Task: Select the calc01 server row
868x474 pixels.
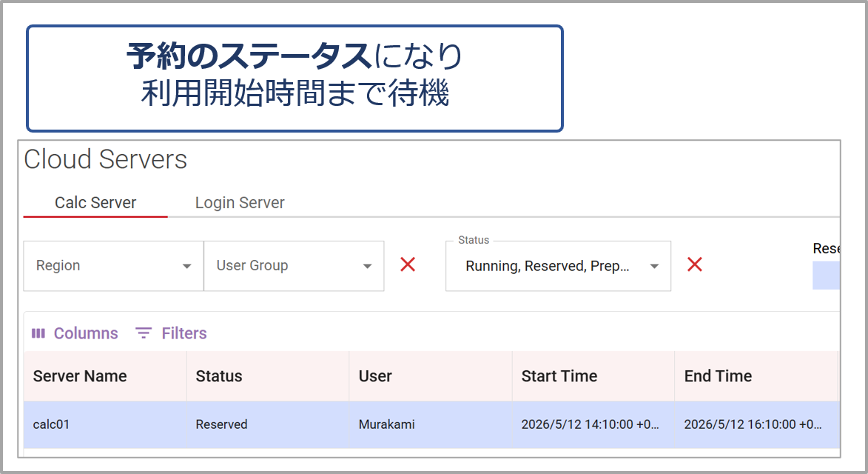Action: tap(431, 424)
